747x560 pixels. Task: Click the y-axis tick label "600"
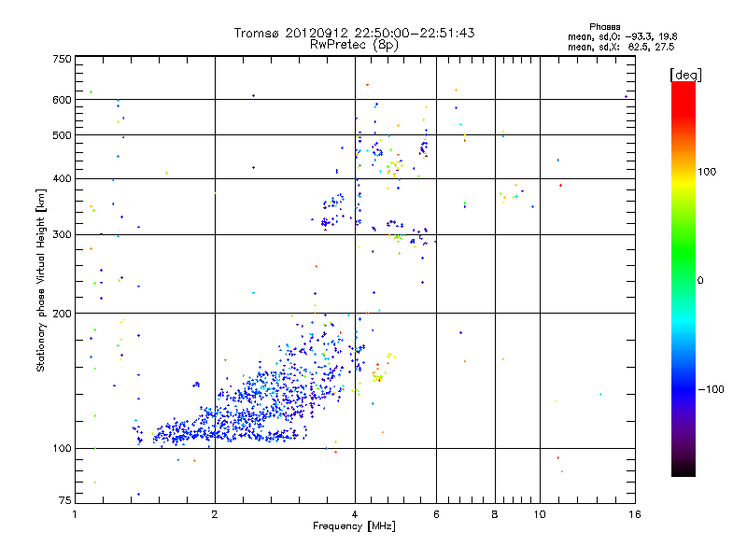(x=63, y=100)
